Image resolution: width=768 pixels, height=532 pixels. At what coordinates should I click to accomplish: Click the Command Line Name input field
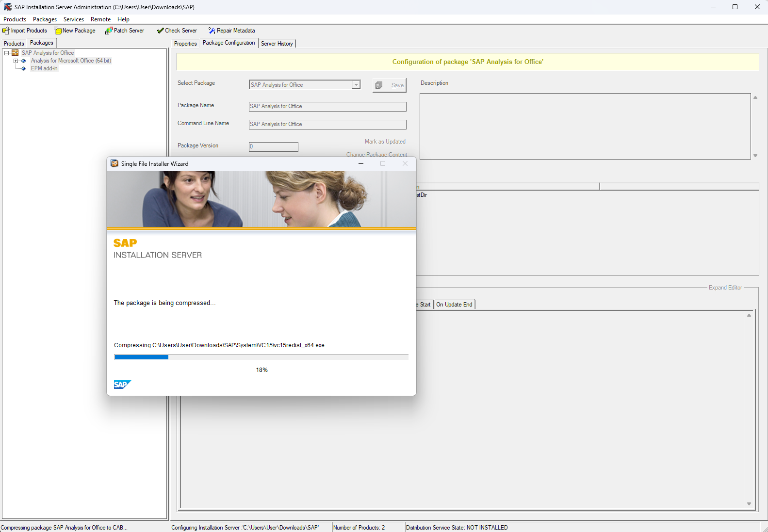point(327,124)
